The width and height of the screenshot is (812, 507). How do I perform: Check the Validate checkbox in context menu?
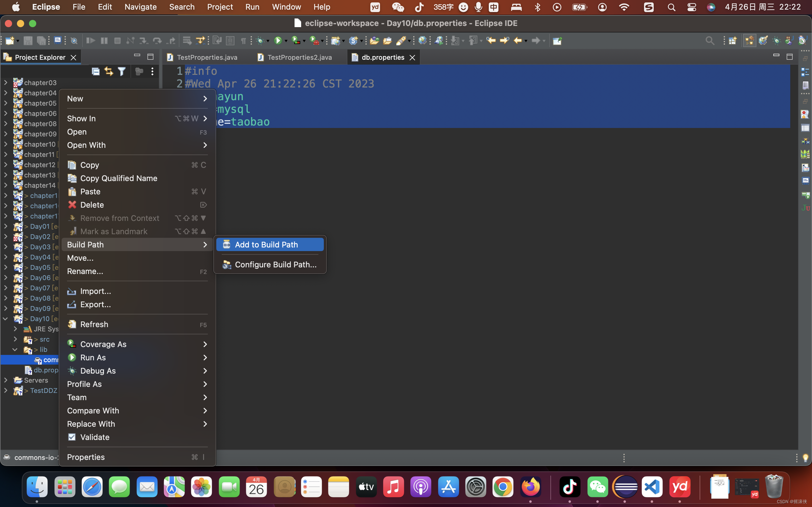(x=71, y=437)
